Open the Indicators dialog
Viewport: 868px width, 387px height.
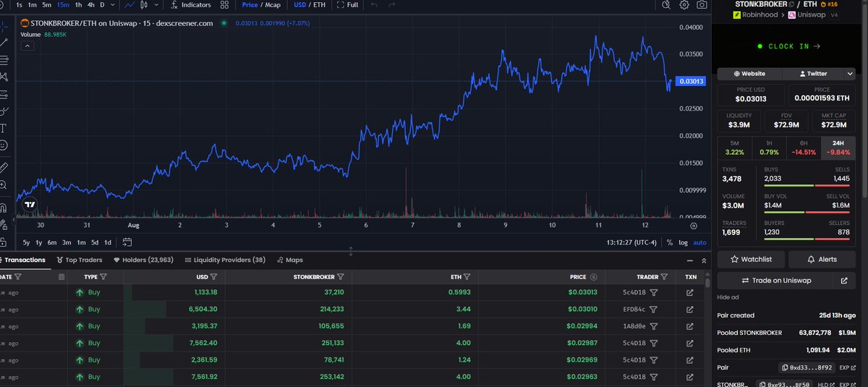click(x=191, y=5)
